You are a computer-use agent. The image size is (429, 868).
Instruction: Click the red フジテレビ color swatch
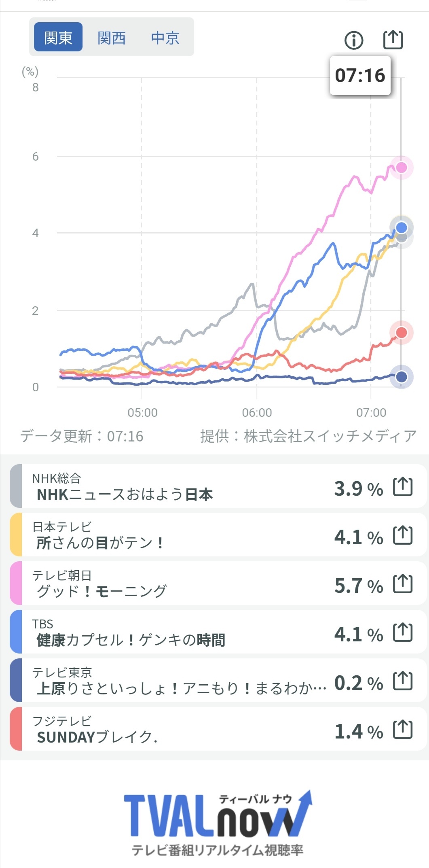click(16, 729)
